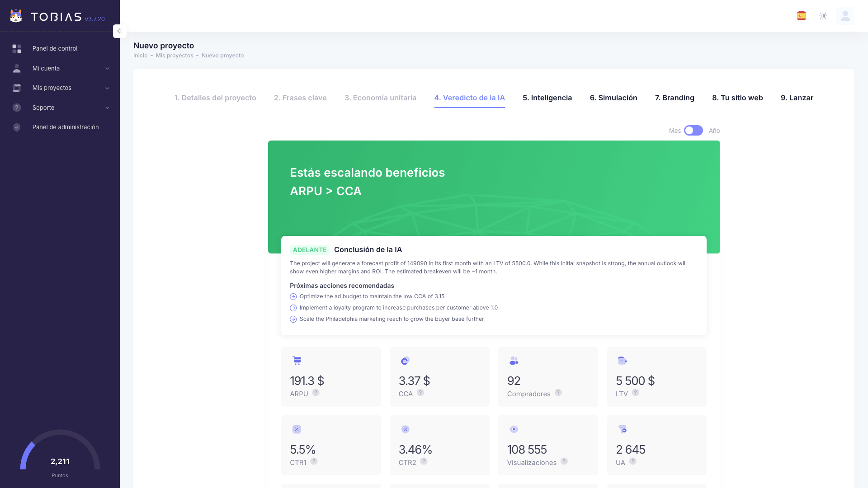Click the 2 645 UA value
The width and height of the screenshot is (868, 488).
point(631,450)
